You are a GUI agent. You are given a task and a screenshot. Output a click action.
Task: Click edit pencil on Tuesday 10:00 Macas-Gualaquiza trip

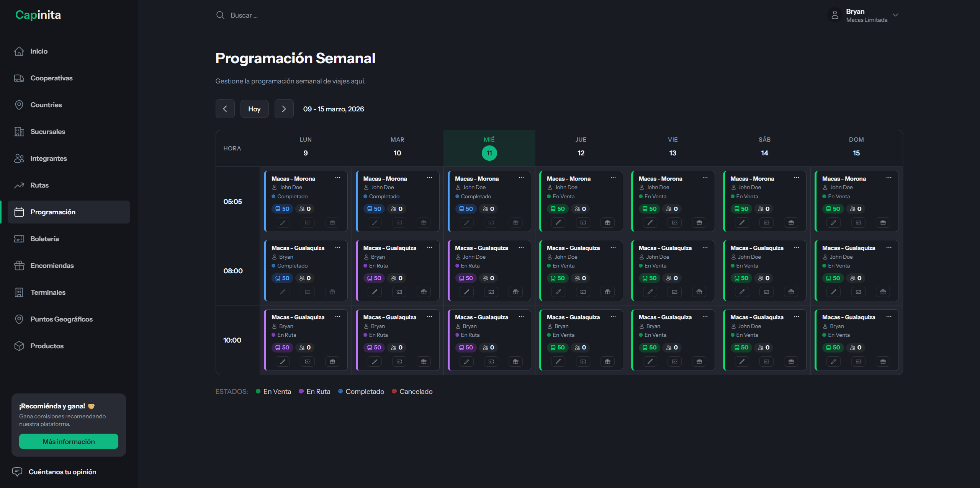[x=375, y=362]
